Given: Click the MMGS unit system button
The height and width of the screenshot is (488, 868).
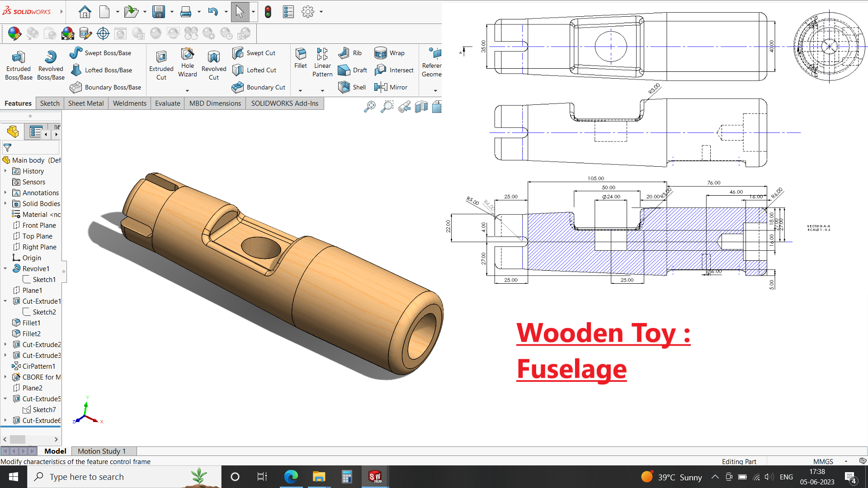Looking at the screenshot, I should 823,461.
